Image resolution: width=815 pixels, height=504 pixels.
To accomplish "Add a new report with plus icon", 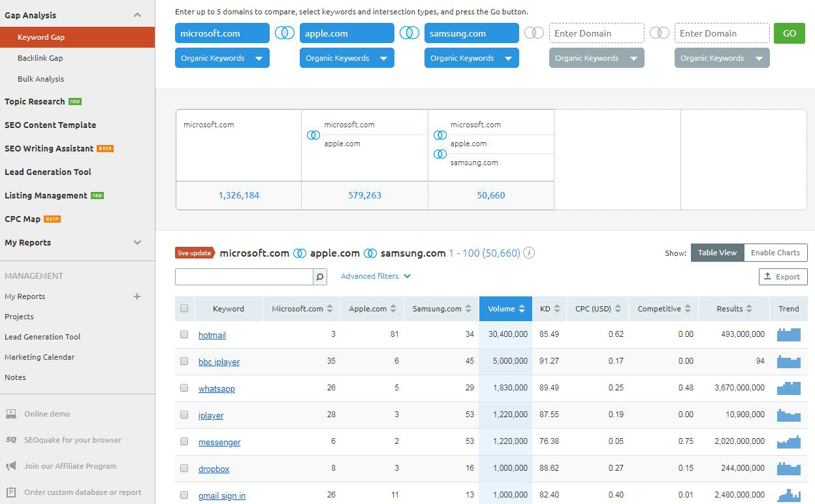I will coord(137,296).
